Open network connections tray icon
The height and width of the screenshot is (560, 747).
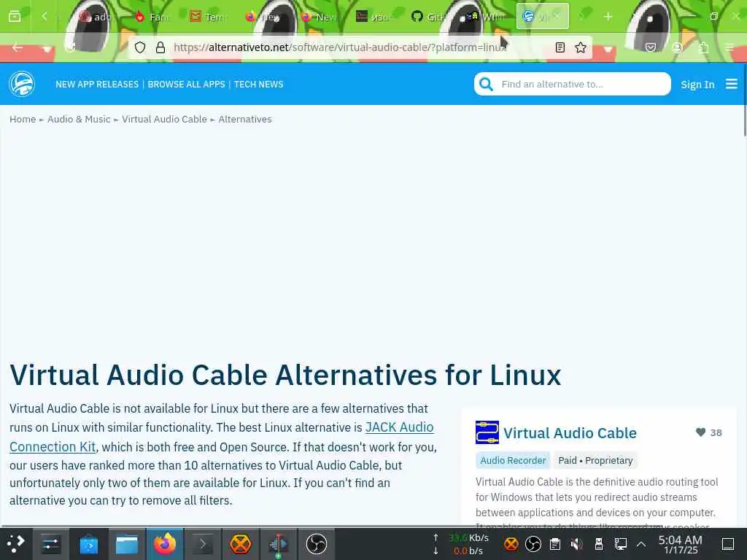click(x=620, y=544)
